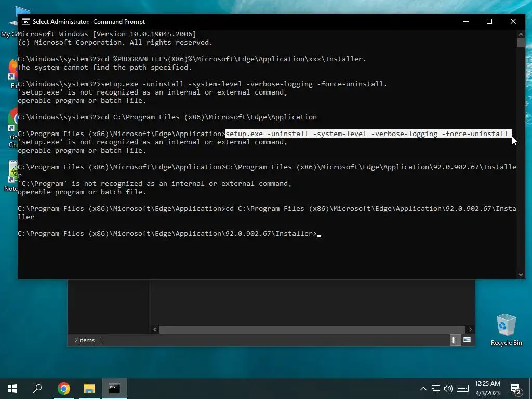This screenshot has width=532, height=399.
Task: Switch File Explorer to large icons view
Action: pyautogui.click(x=467, y=340)
